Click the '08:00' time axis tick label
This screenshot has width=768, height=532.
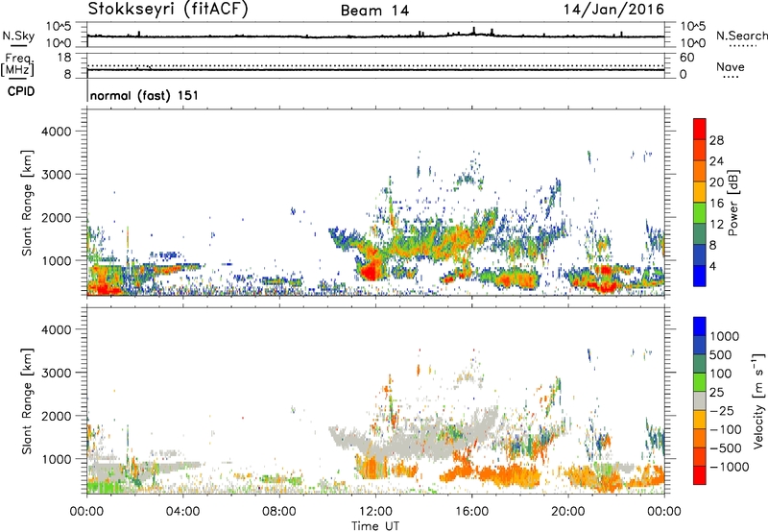[279, 512]
